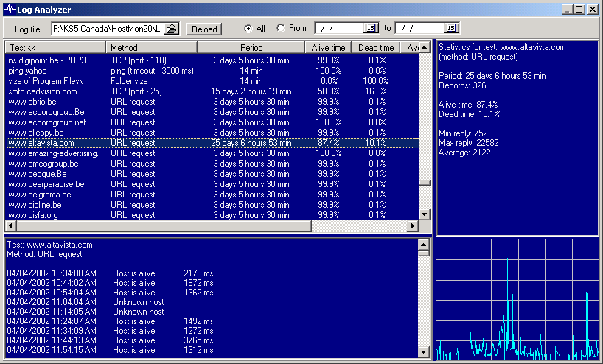603x364 pixels.
Task: Open calendar picker for the to date
Action: click(451, 28)
